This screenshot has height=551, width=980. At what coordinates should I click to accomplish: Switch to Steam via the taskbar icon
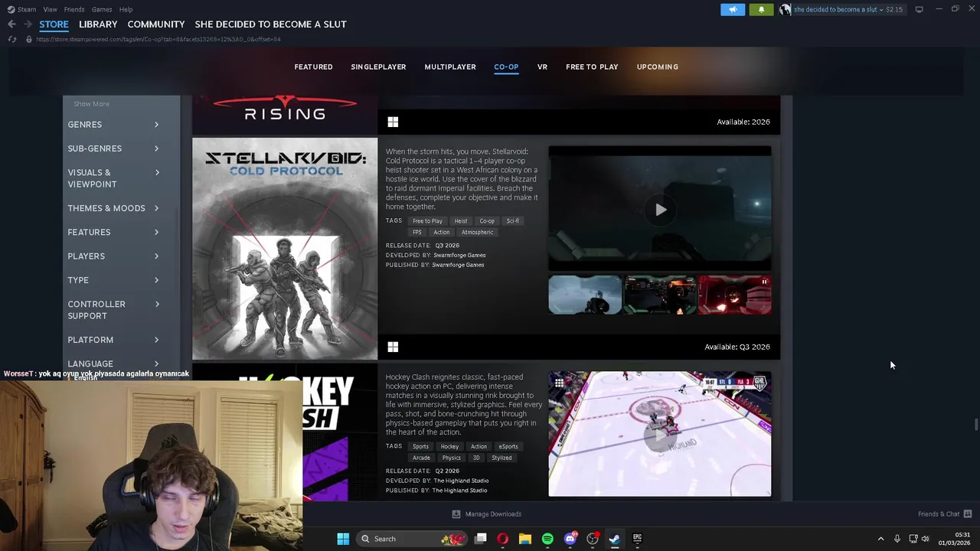[614, 539]
